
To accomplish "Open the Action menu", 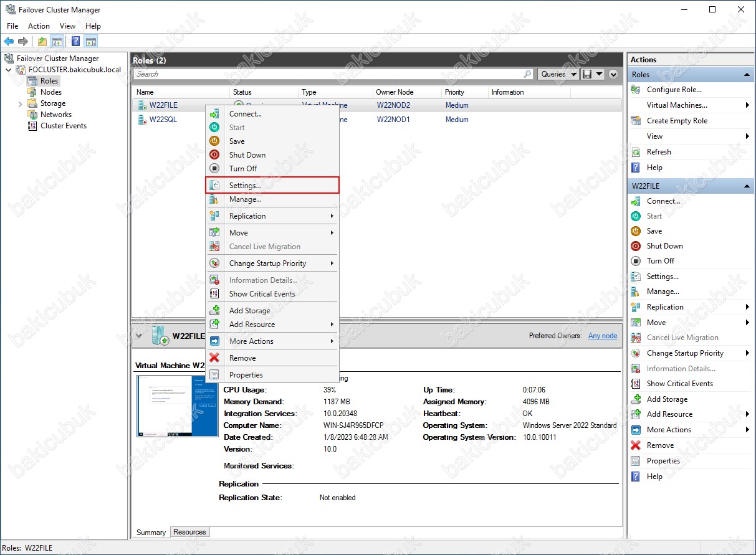I will pyautogui.click(x=39, y=26).
